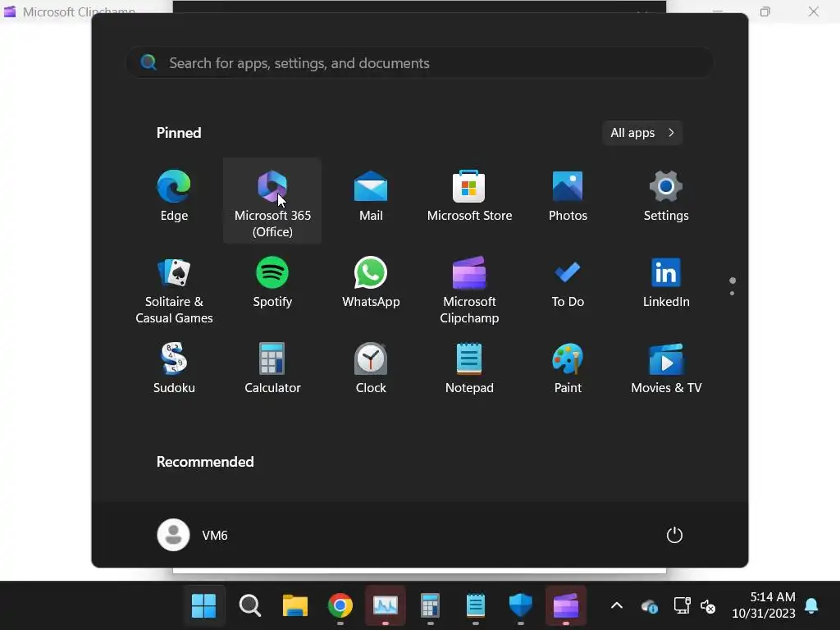Open the notification bell in tray
Viewport: 840px width, 630px height.
[x=811, y=605]
